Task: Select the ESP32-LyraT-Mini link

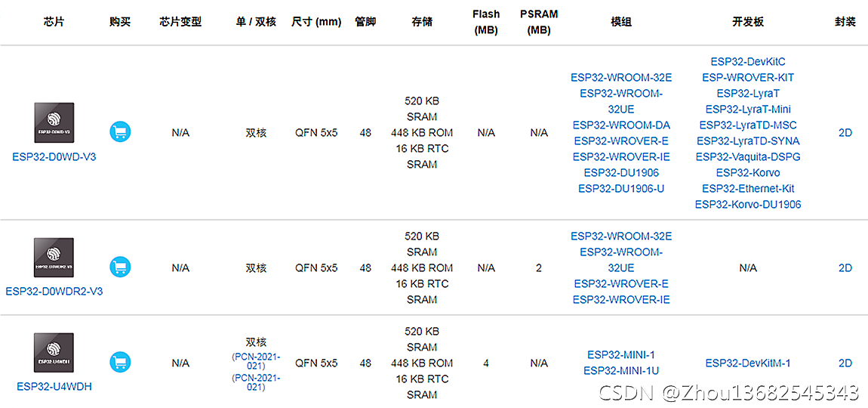Action: tap(748, 109)
